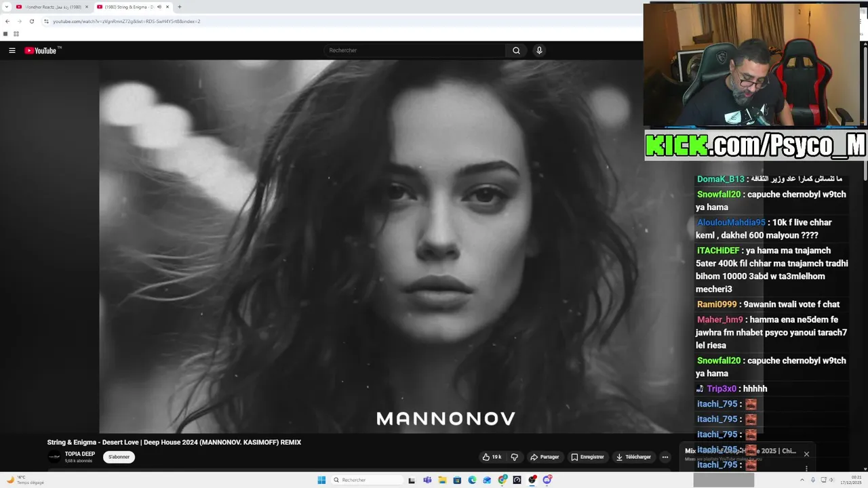Open the black gauge app in taskbar
Image resolution: width=868 pixels, height=488 pixels.
[517, 480]
